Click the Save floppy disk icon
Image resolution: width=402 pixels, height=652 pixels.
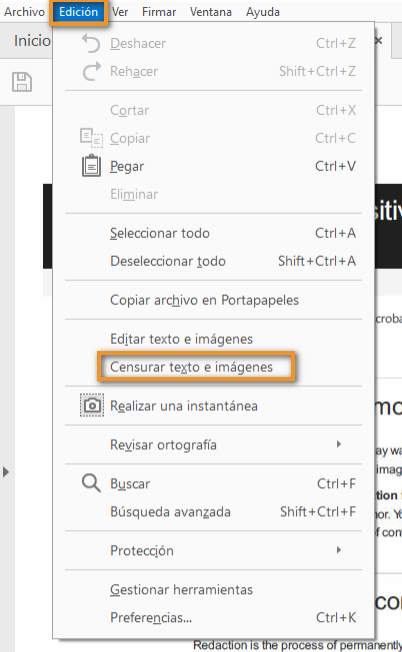(22, 82)
